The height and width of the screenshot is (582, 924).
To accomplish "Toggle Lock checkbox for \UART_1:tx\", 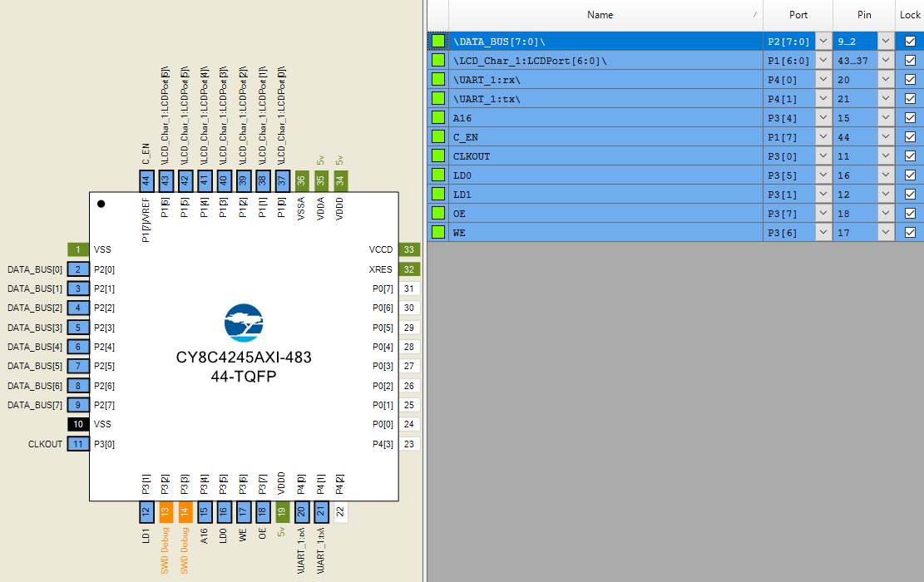I will tap(910, 98).
